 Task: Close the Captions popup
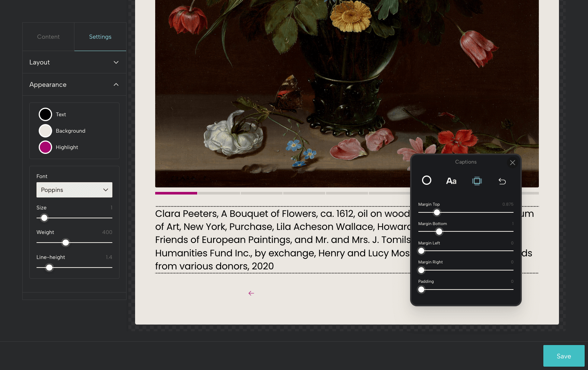tap(512, 162)
